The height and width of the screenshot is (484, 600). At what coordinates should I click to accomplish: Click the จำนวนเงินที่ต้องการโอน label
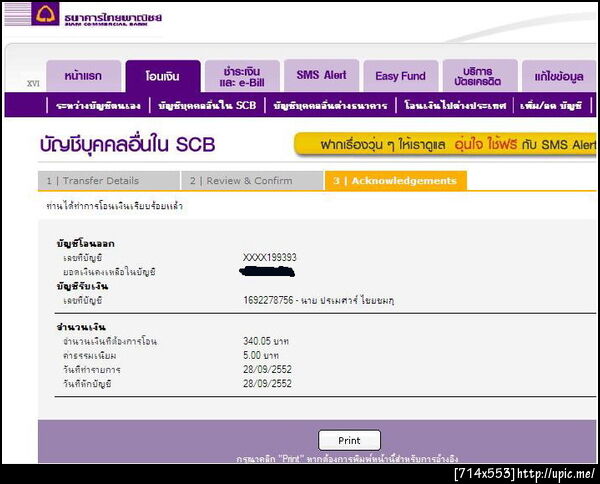click(110, 341)
